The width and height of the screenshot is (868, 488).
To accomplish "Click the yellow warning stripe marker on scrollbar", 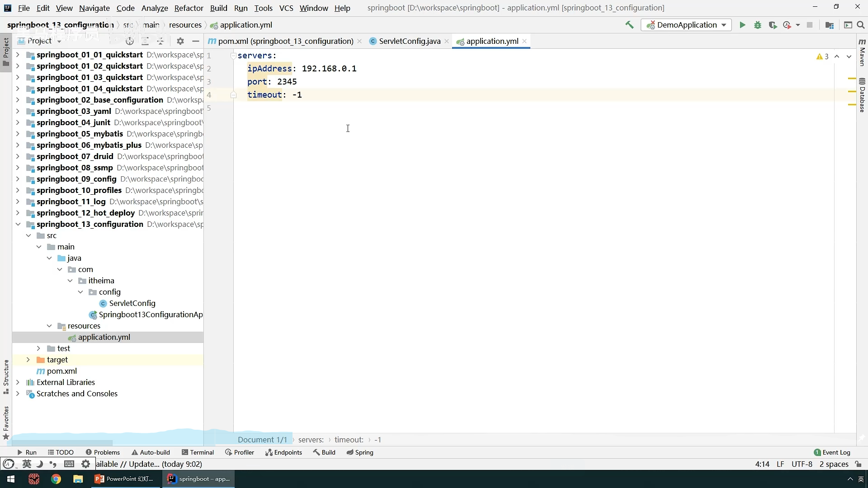I will point(852,79).
